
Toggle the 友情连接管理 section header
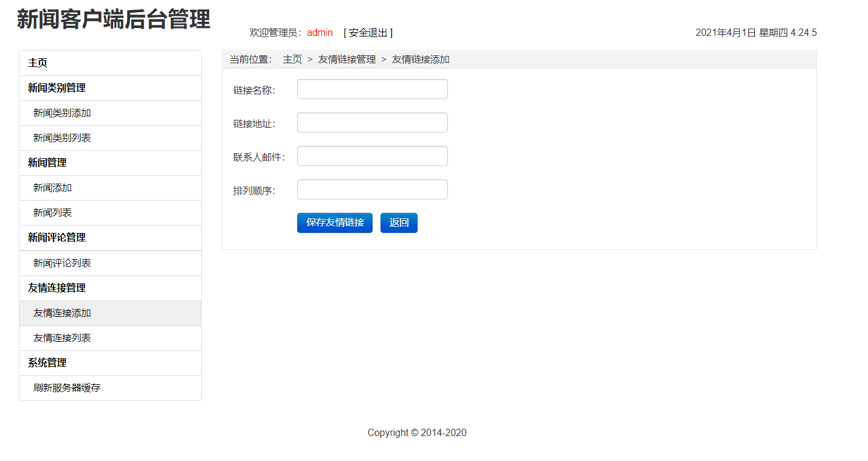click(110, 288)
